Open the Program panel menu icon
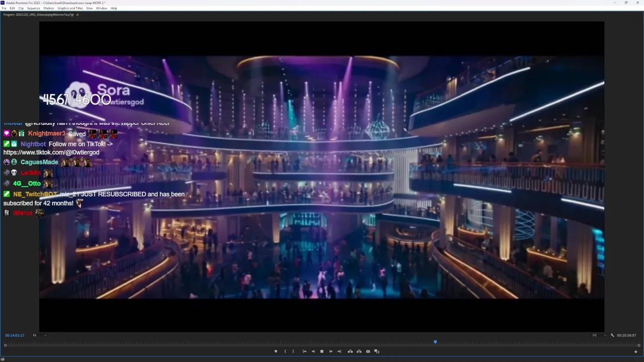This screenshot has width=644, height=362. 77,15
